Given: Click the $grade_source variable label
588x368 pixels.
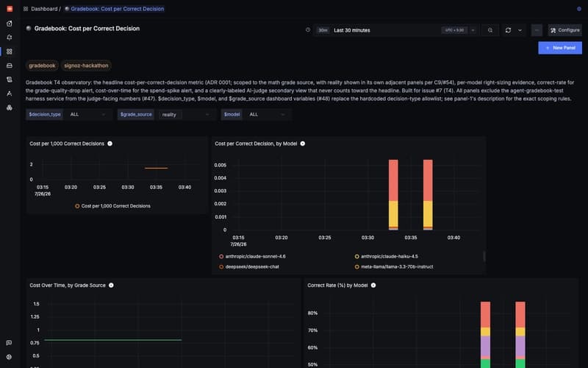Looking at the screenshot, I should coord(136,115).
